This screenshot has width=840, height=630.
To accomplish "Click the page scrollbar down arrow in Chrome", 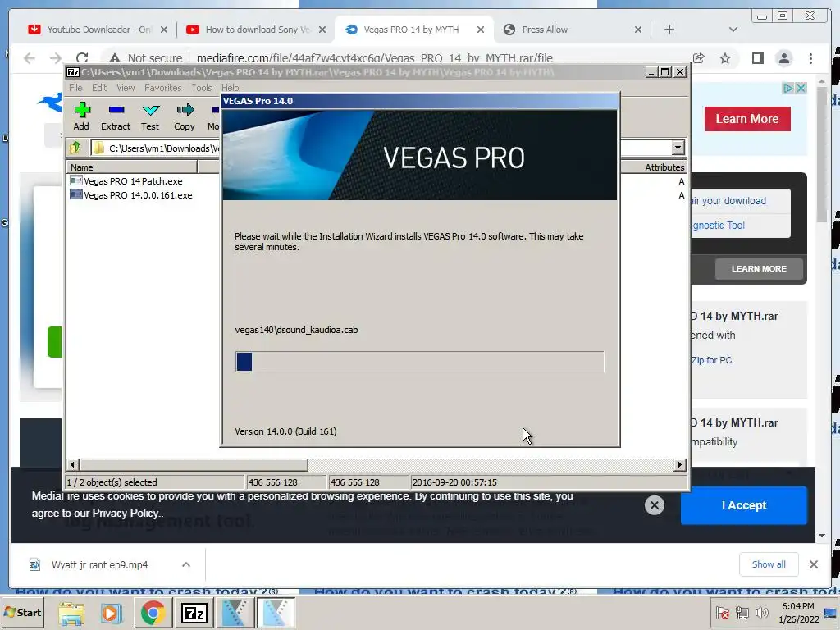I will pyautogui.click(x=822, y=535).
